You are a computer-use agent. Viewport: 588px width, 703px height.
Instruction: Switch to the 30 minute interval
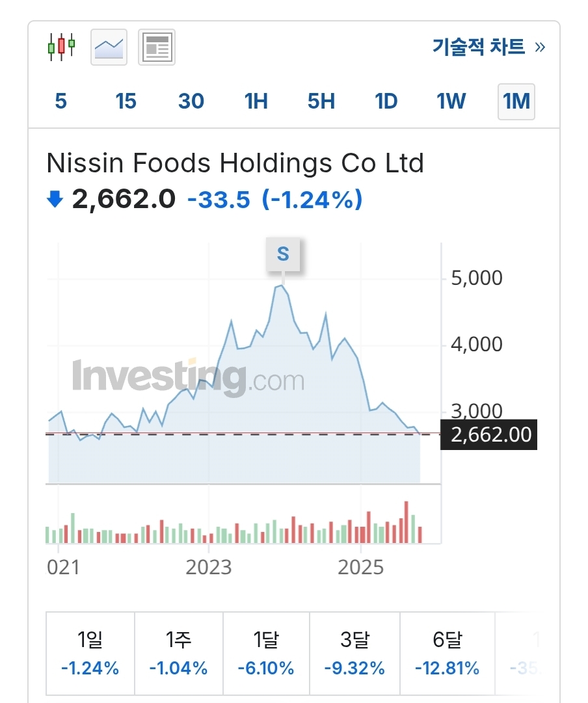pyautogui.click(x=191, y=101)
